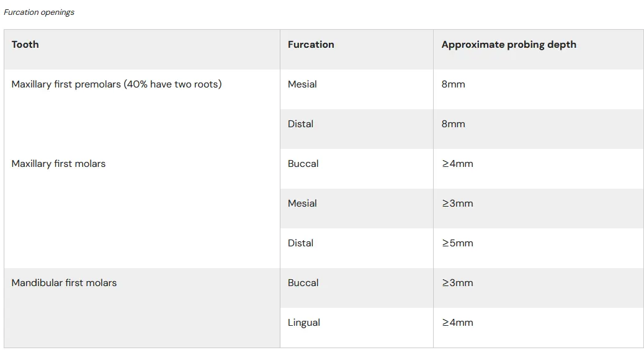The width and height of the screenshot is (644, 350).
Task: Click the 8mm depth in the premolar Mesial row
Action: (x=539, y=89)
